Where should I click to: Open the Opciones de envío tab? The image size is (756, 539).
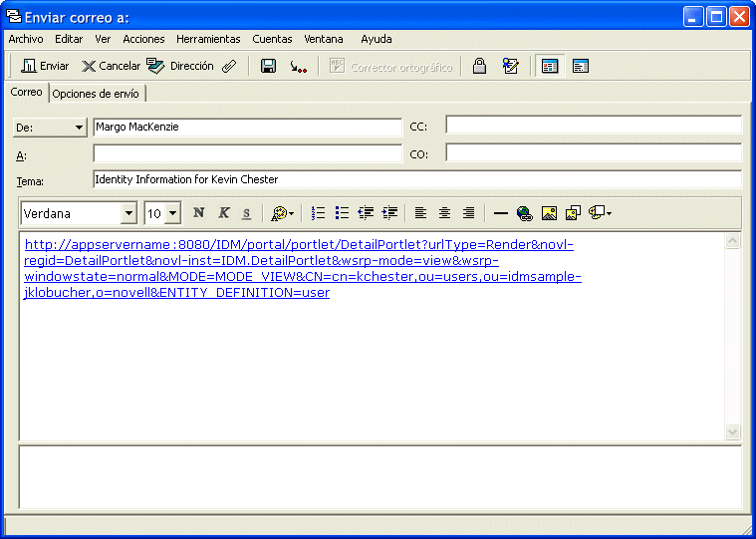tap(96, 94)
